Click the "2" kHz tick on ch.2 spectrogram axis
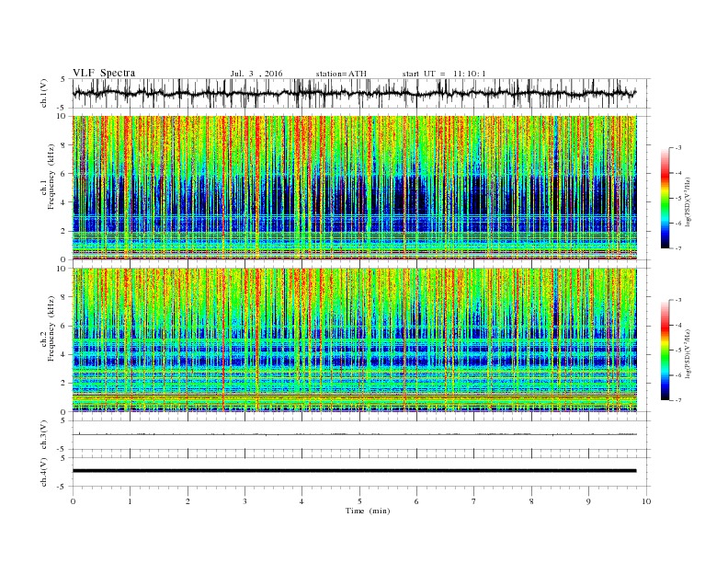The height and width of the screenshot is (563, 728). (x=64, y=384)
